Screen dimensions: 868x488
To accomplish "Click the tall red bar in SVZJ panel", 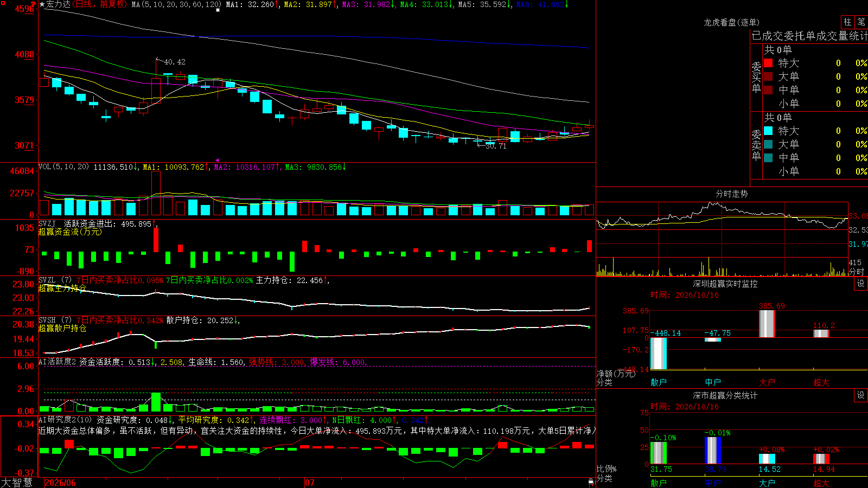I will click(156, 239).
